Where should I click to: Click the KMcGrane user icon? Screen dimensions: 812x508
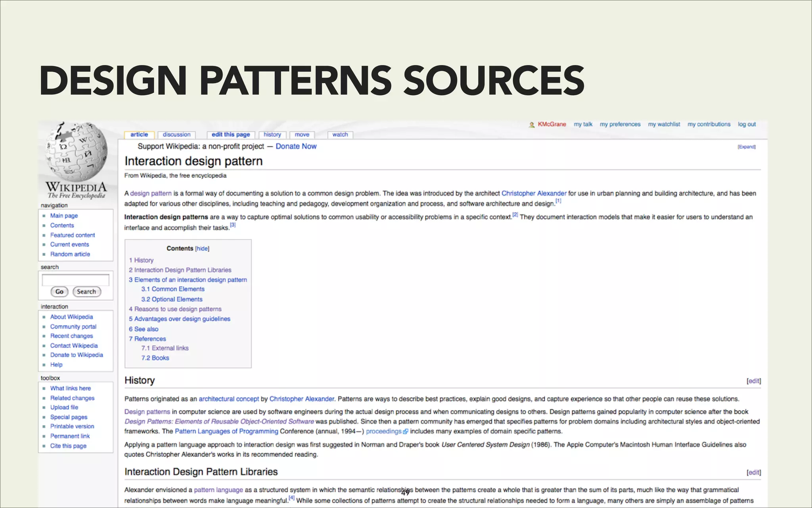pos(532,125)
